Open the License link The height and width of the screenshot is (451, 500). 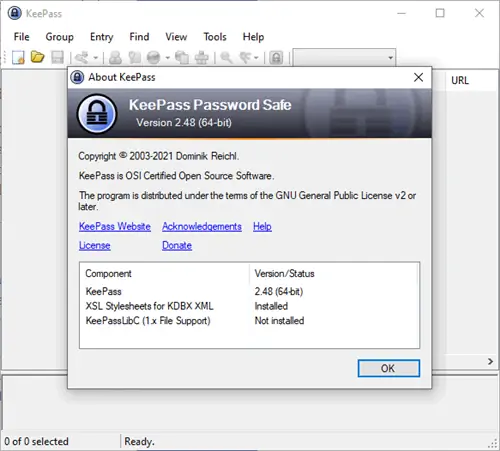coord(95,245)
